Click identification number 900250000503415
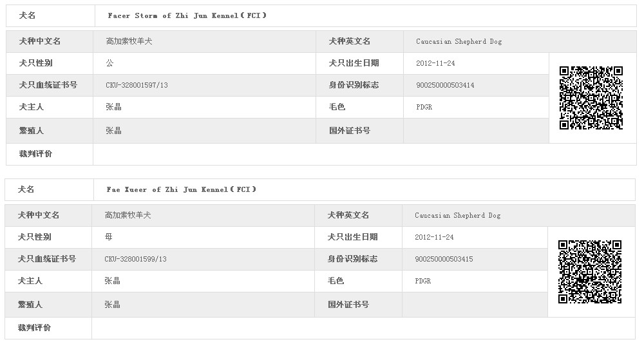Viewport: 644px width, 344px height. coord(444,259)
